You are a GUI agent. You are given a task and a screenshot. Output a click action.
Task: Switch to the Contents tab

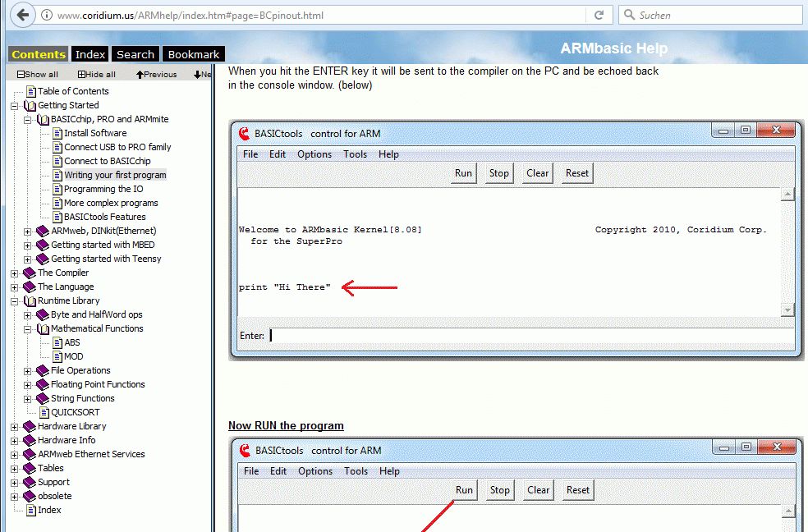click(39, 54)
